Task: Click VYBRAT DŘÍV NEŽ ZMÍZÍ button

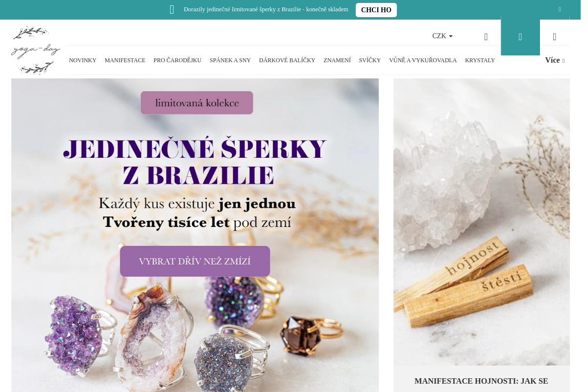Action: coord(195,261)
